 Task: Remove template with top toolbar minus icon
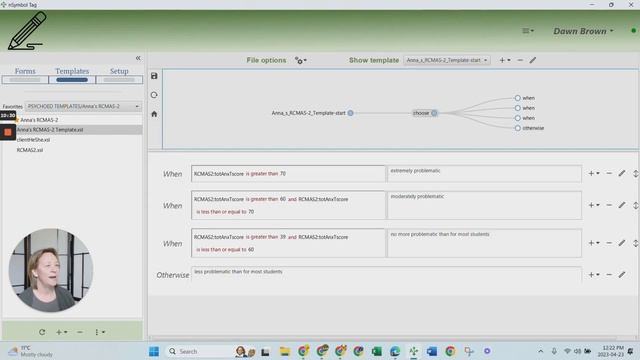pos(520,60)
